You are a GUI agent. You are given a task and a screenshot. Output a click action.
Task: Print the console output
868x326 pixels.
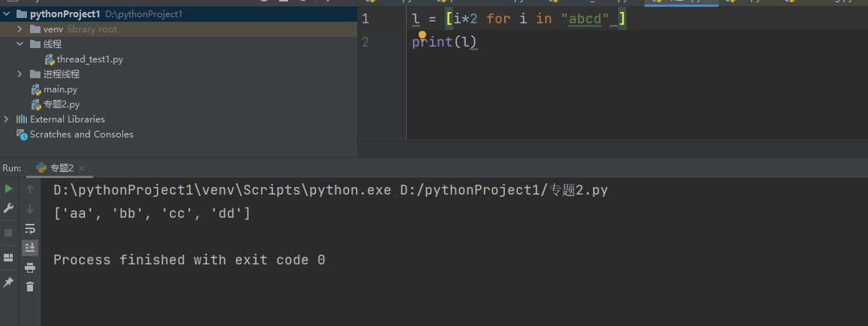[x=30, y=267]
